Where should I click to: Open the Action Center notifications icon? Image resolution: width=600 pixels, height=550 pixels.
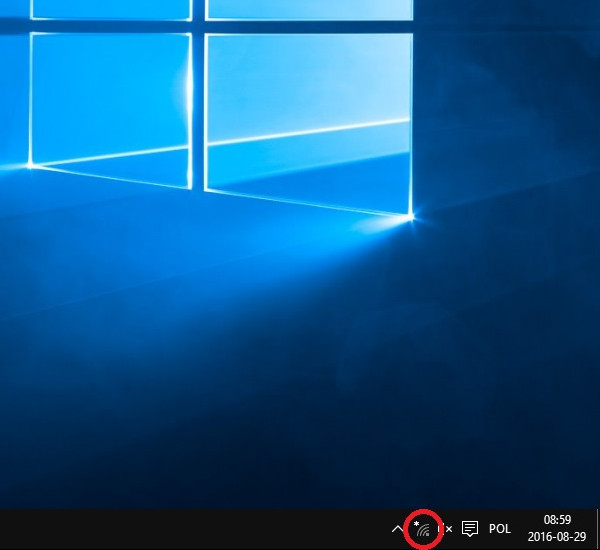coord(469,529)
